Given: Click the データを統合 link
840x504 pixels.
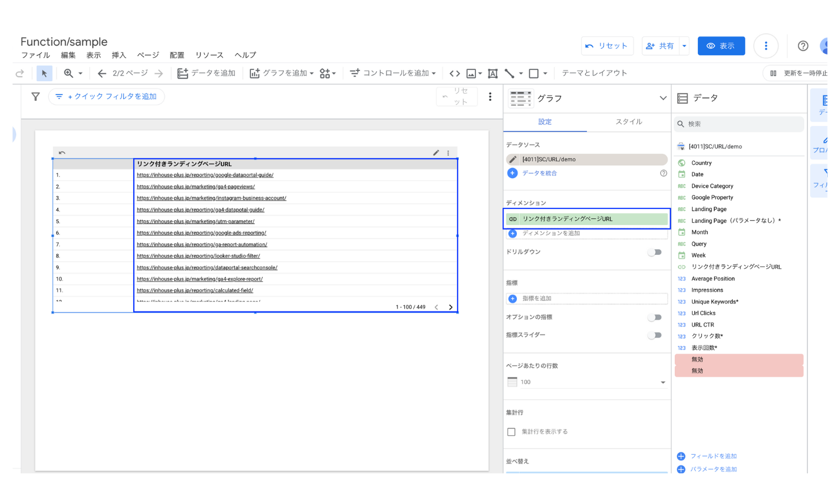Looking at the screenshot, I should click(533, 174).
